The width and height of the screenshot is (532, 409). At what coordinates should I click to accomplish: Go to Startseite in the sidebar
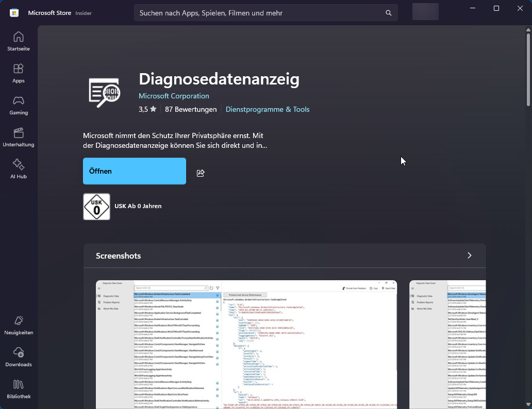(19, 41)
